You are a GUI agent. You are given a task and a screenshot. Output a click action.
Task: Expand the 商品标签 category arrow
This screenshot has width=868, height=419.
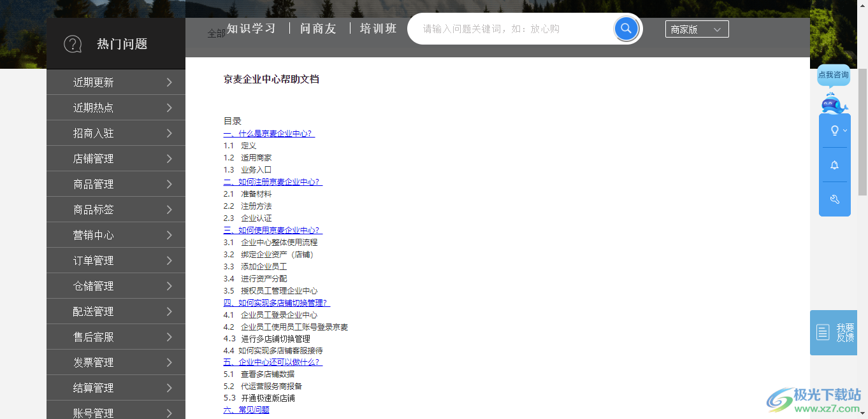[170, 209]
